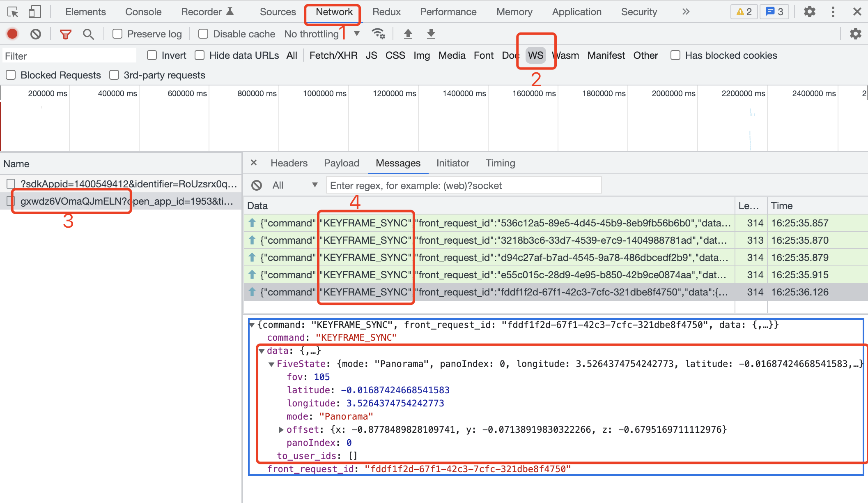Focus the message regex filter field

click(464, 185)
